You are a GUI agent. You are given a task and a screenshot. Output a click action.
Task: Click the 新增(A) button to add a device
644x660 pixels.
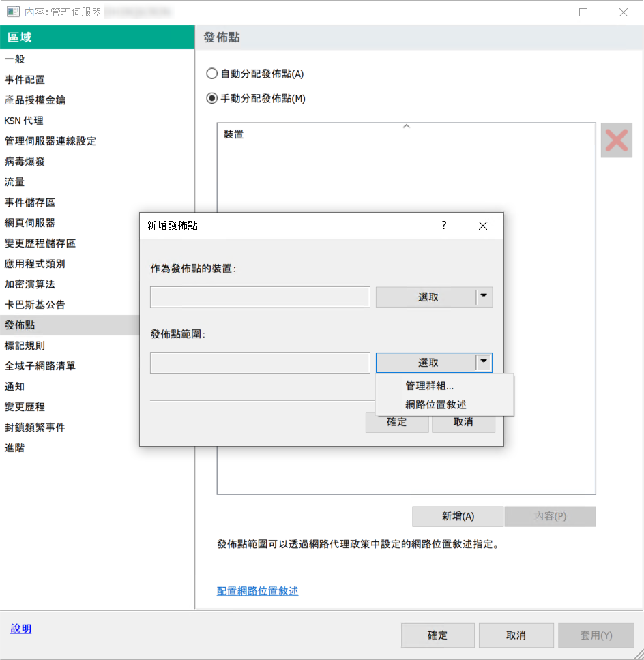coord(457,517)
